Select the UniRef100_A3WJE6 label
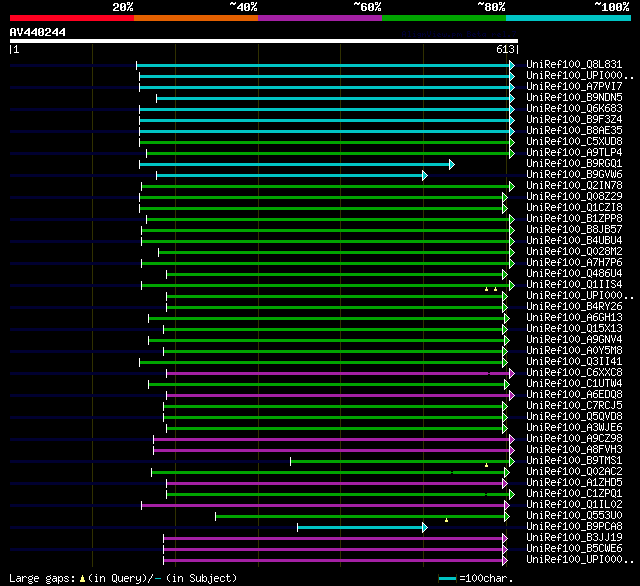 click(574, 428)
